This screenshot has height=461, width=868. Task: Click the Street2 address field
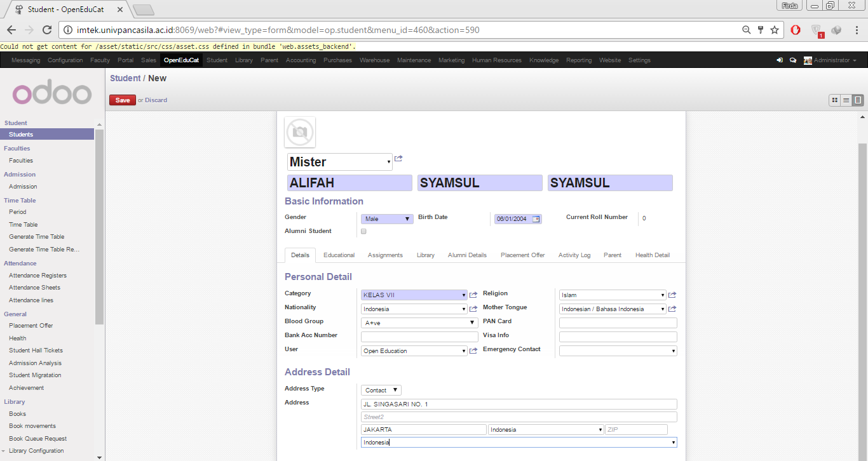[x=519, y=417]
